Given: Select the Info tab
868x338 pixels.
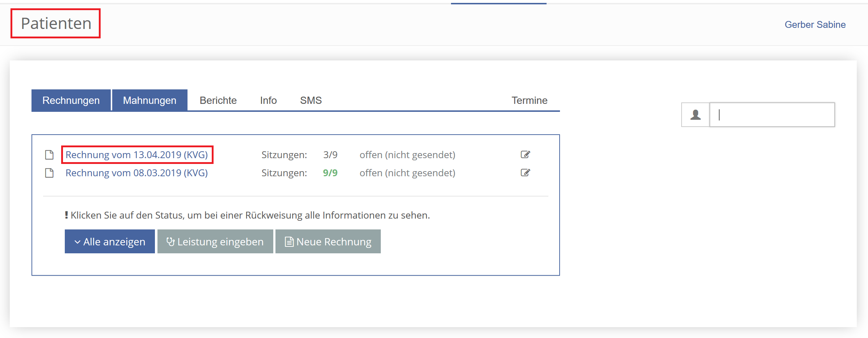Looking at the screenshot, I should point(268,100).
